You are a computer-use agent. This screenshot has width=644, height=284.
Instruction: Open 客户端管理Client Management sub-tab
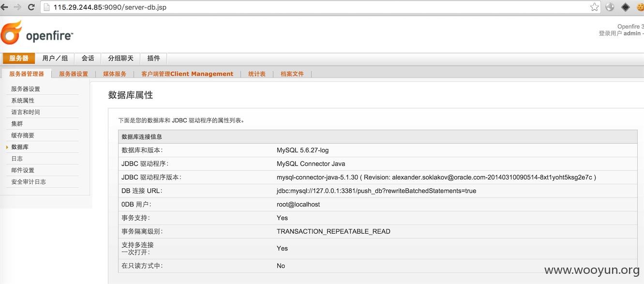tap(187, 74)
